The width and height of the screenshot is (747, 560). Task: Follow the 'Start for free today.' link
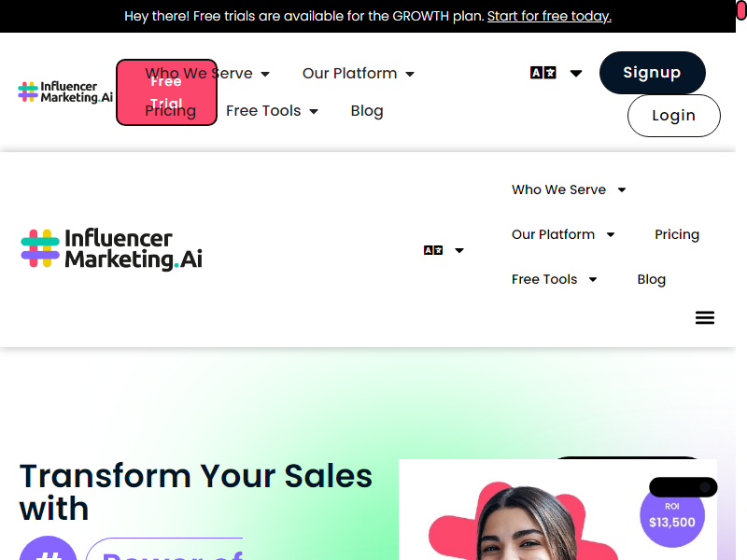549,16
